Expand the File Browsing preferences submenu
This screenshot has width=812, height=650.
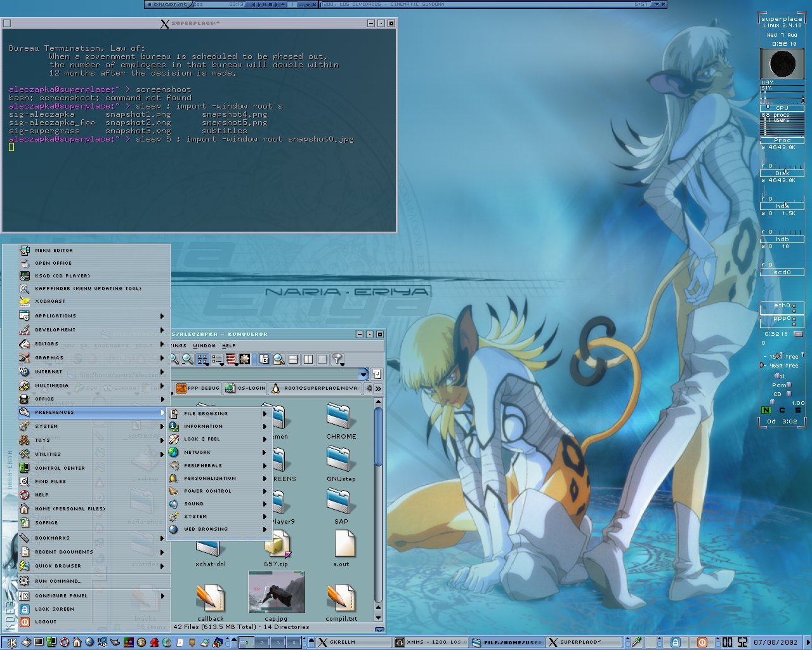click(219, 413)
